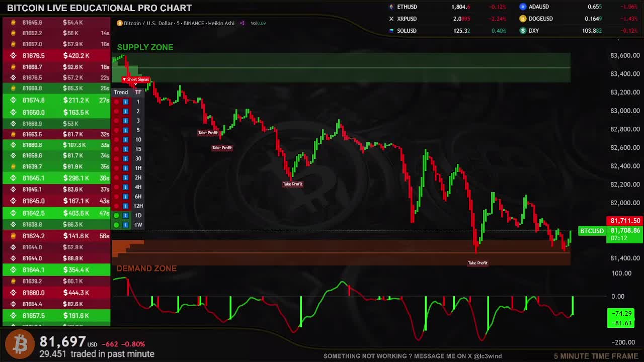
Task: Click the Short Signal marker on chart
Action: pyautogui.click(x=136, y=79)
